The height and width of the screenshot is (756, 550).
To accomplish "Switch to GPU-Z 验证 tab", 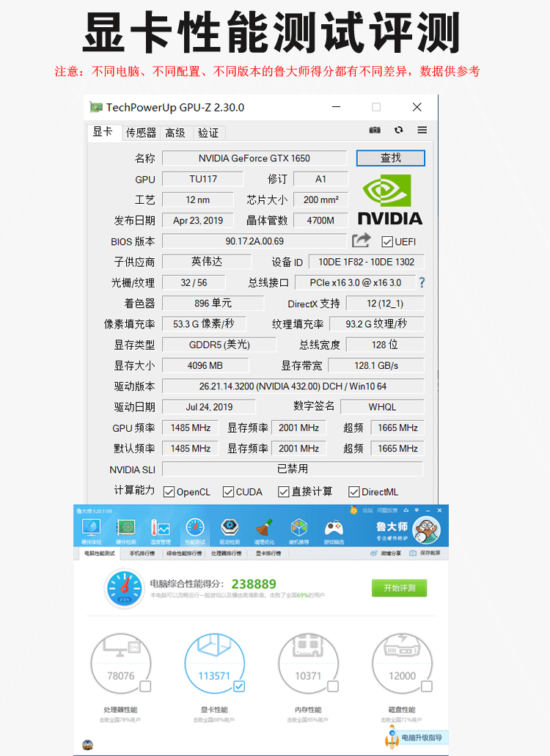I will point(208,133).
